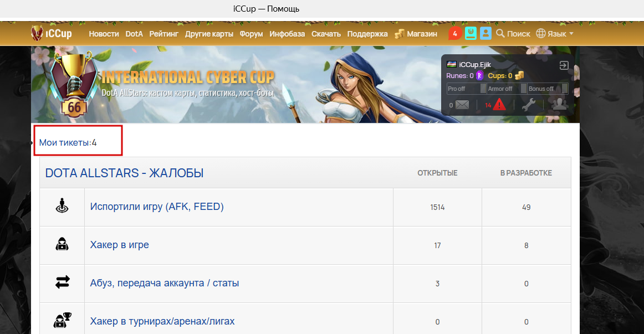Click the red warning count 14
Image resolution: width=644 pixels, height=334 pixels.
tap(488, 105)
